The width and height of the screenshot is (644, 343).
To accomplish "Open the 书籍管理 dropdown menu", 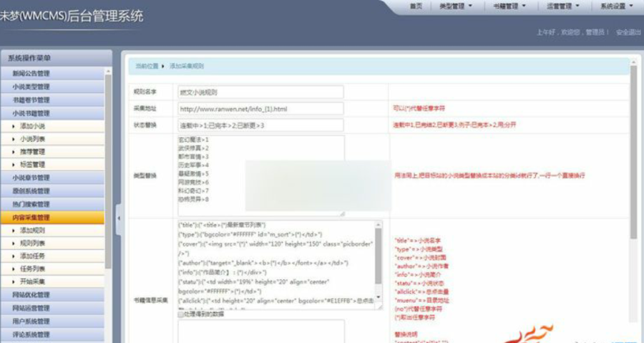I will pyautogui.click(x=509, y=6).
